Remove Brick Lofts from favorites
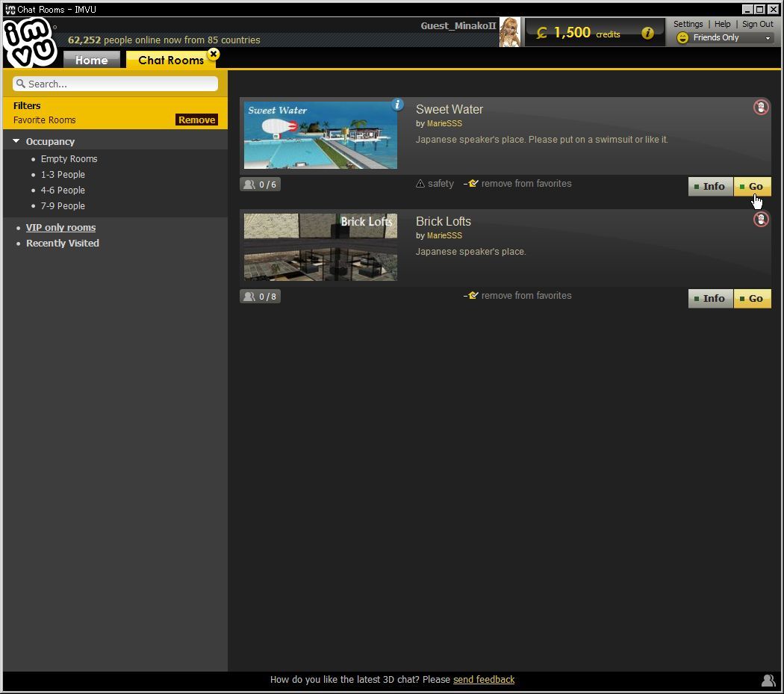Viewport: 784px width, 694px height. tap(526, 296)
